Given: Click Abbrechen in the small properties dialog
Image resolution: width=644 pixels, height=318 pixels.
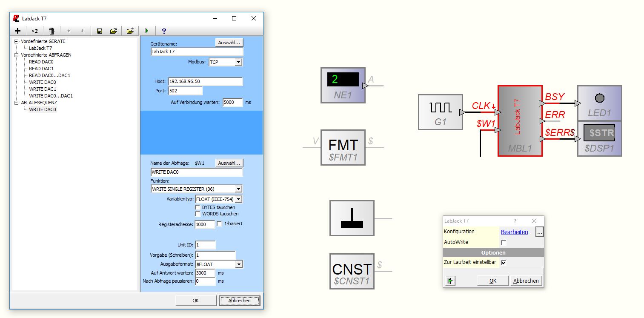Looking at the screenshot, I should 527,281.
